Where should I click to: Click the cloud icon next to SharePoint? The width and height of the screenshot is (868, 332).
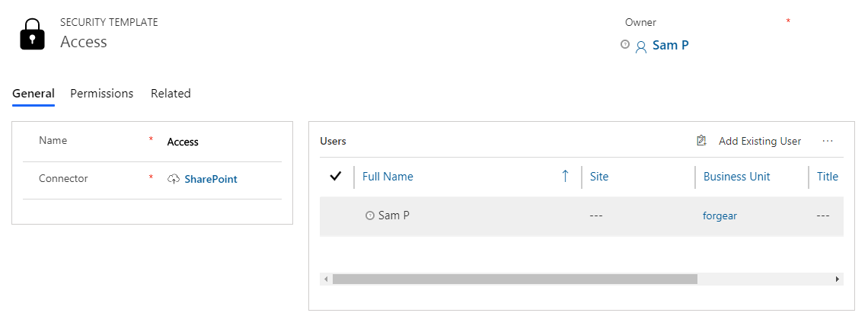coord(174,179)
